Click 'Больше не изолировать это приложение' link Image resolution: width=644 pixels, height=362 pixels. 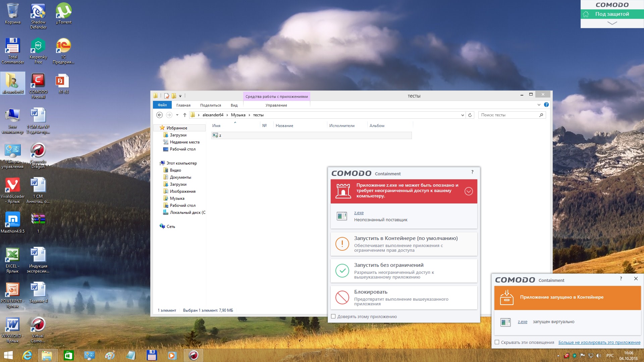click(x=599, y=342)
